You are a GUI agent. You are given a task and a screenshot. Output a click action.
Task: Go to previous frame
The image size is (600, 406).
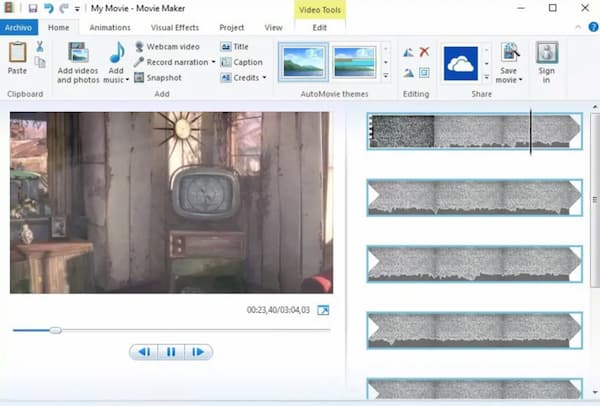click(144, 352)
